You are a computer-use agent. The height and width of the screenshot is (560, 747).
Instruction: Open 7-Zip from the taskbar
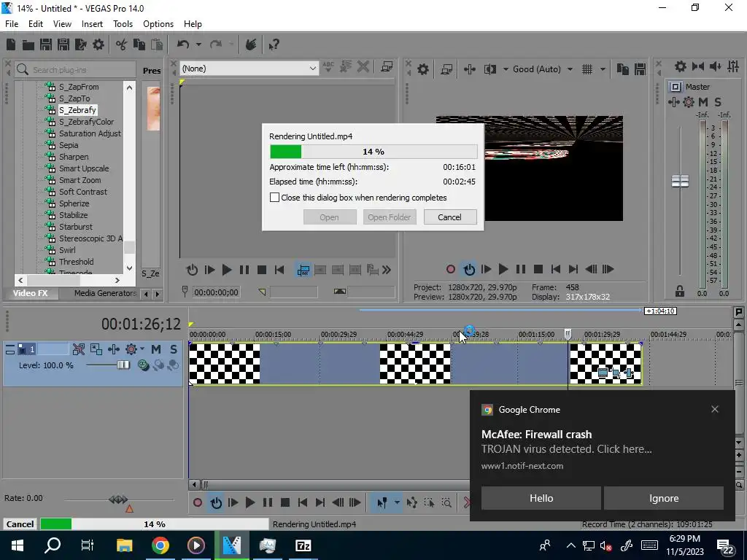pyautogui.click(x=303, y=545)
